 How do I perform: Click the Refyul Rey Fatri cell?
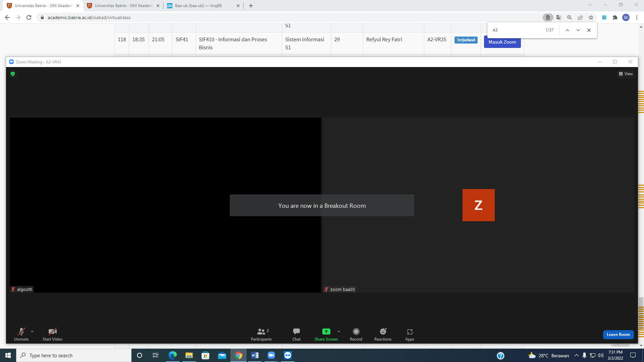pos(393,43)
